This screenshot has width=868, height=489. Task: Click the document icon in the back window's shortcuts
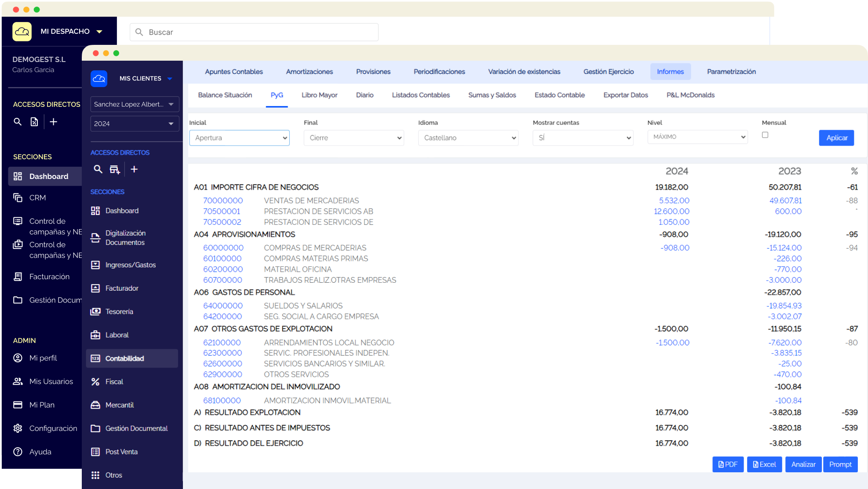tap(34, 122)
